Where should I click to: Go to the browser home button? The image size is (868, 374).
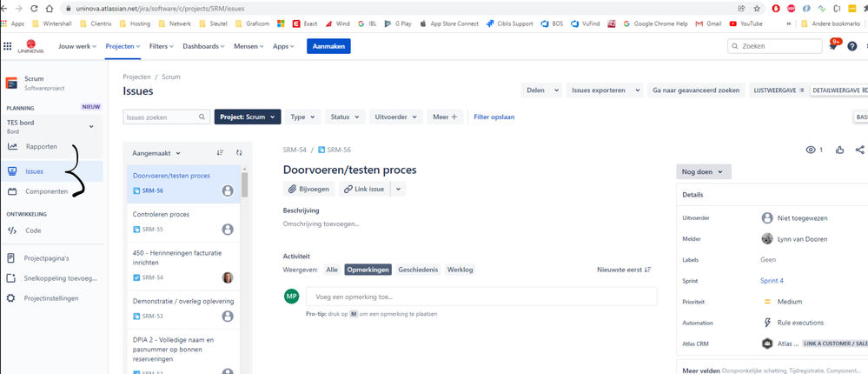[x=50, y=9]
